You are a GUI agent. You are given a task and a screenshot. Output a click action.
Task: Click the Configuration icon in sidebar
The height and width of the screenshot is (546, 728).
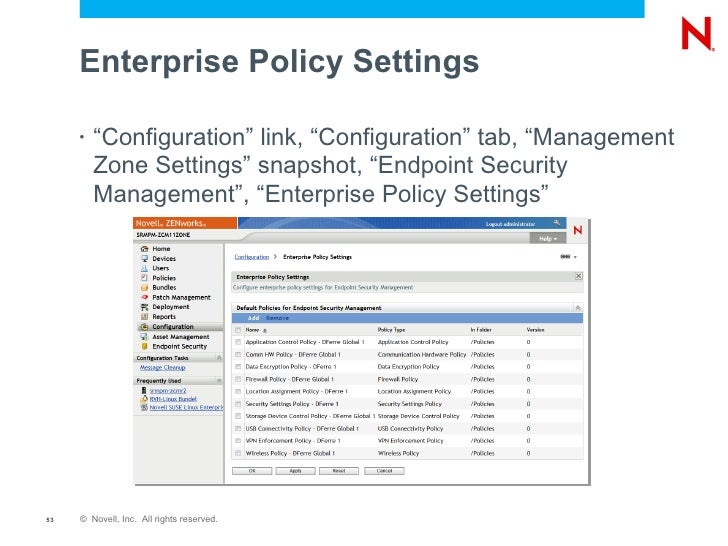tap(144, 327)
